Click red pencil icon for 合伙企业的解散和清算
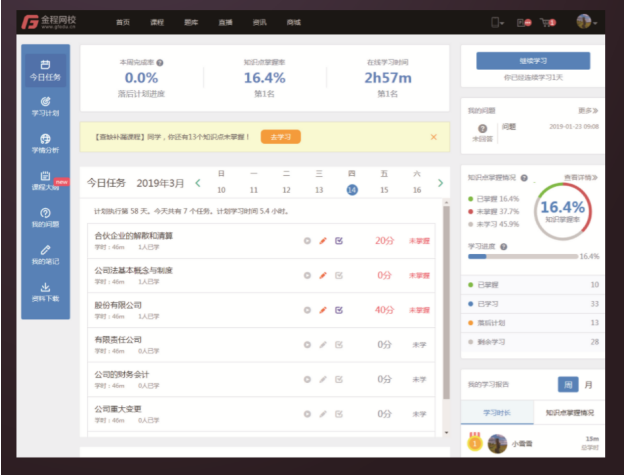 [x=323, y=241]
